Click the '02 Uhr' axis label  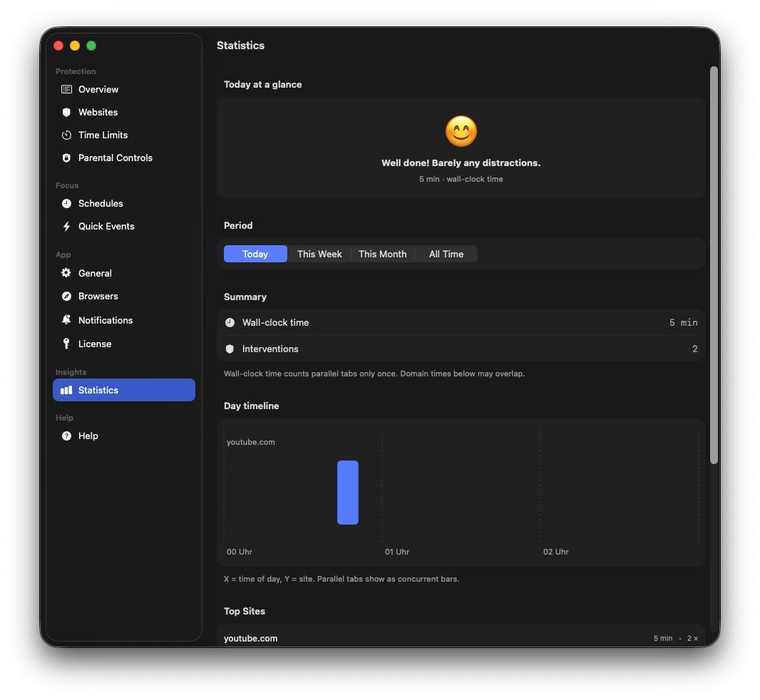[x=555, y=552]
